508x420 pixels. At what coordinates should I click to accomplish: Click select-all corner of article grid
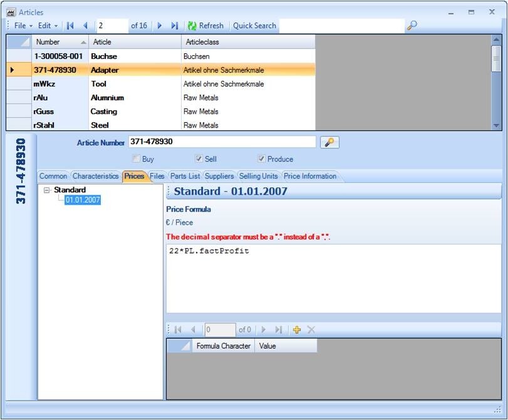[x=19, y=42]
